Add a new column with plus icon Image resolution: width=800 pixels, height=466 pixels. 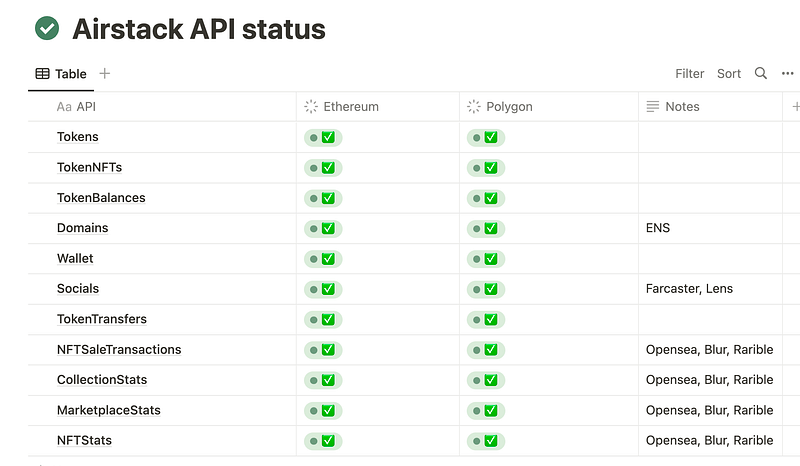[x=795, y=106]
